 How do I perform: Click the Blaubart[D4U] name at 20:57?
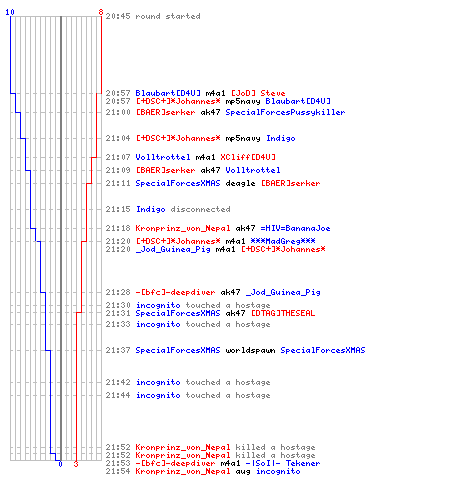pyautogui.click(x=168, y=93)
